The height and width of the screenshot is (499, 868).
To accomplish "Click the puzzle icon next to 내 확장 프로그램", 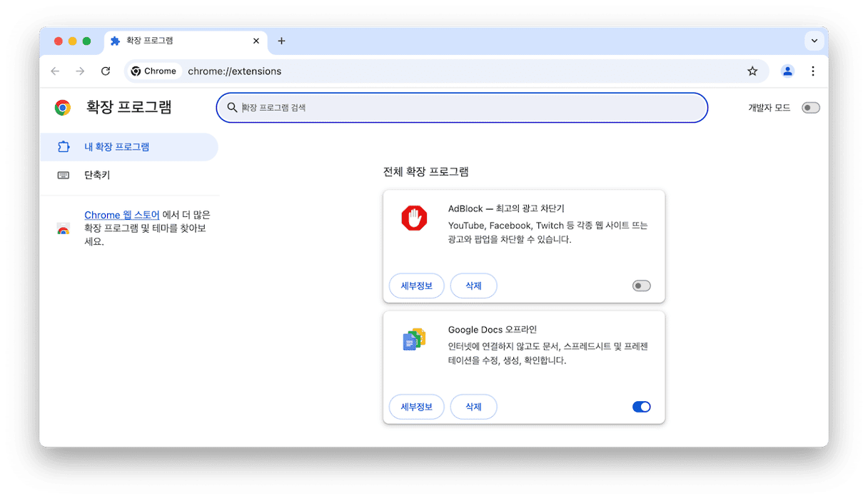I will [x=64, y=147].
